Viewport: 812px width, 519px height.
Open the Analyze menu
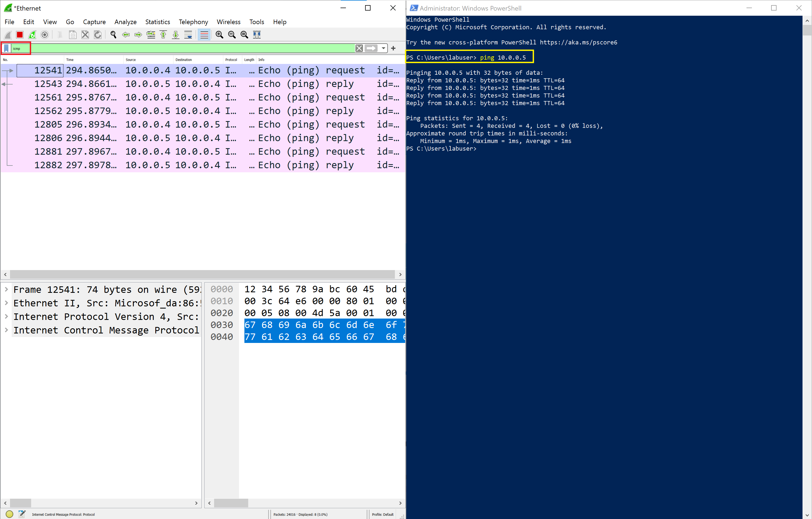[125, 22]
